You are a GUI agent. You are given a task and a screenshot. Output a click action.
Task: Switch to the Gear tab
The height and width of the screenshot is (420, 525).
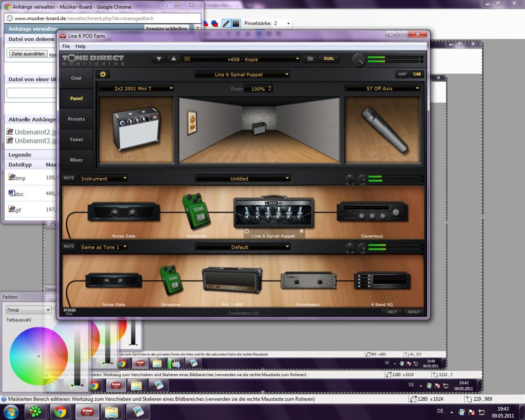click(76, 78)
